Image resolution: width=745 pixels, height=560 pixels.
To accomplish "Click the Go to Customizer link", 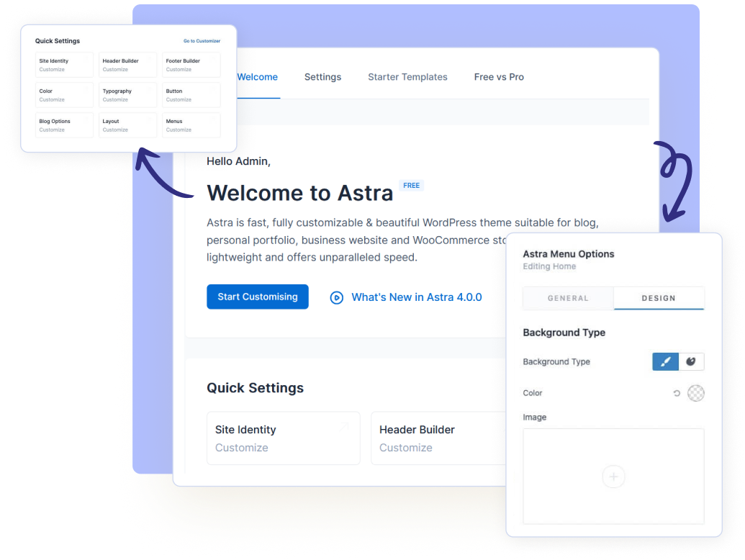I will point(202,41).
